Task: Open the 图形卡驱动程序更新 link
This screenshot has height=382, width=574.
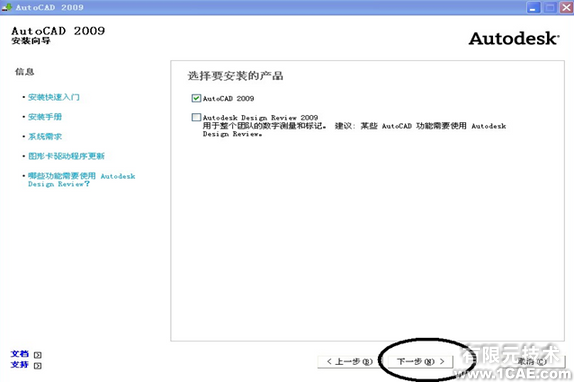Action: 66,156
